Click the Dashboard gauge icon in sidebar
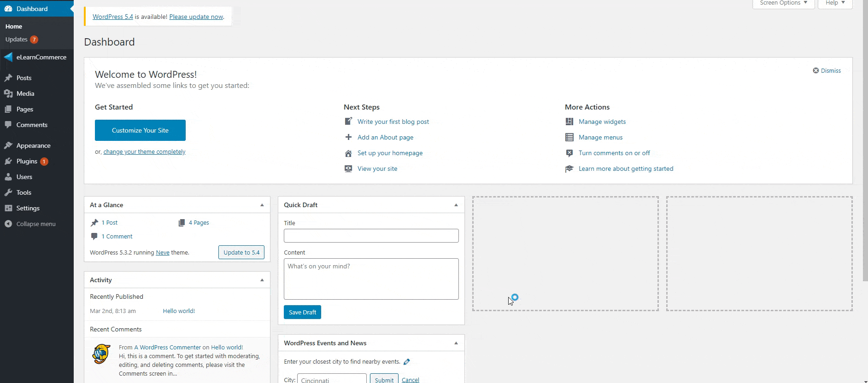868x383 pixels. tap(8, 9)
